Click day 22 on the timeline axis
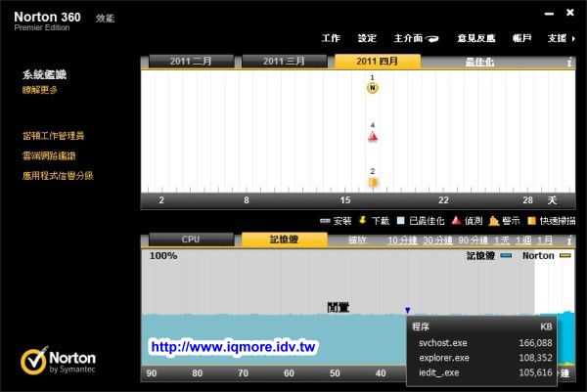This screenshot has width=587, height=392. click(x=443, y=200)
